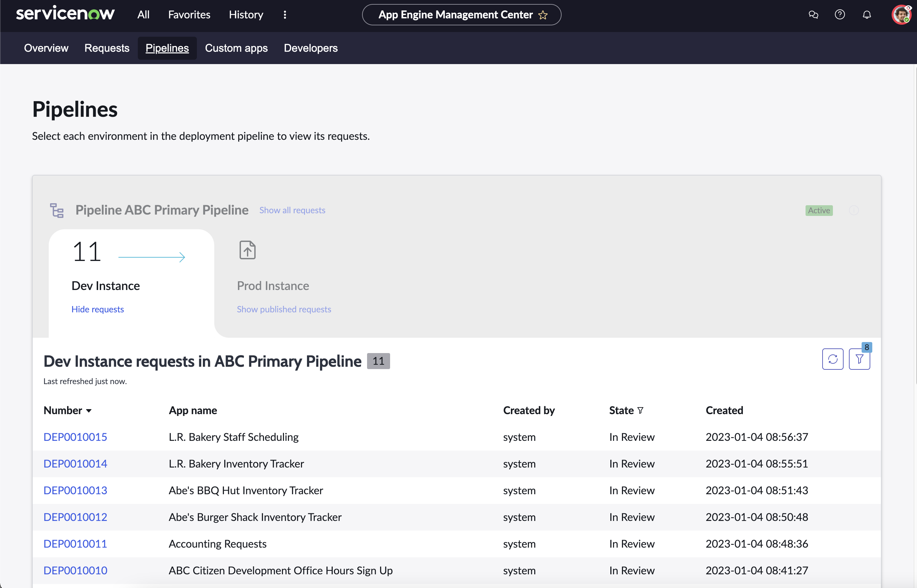This screenshot has height=588, width=917.
Task: Click the 11 count badge beside the heading
Action: [378, 361]
